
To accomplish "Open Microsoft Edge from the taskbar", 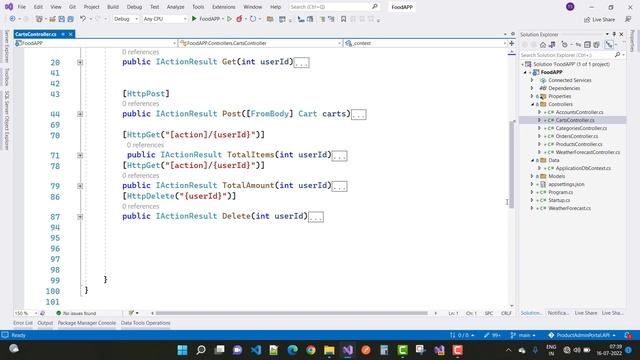I will click(x=292, y=350).
